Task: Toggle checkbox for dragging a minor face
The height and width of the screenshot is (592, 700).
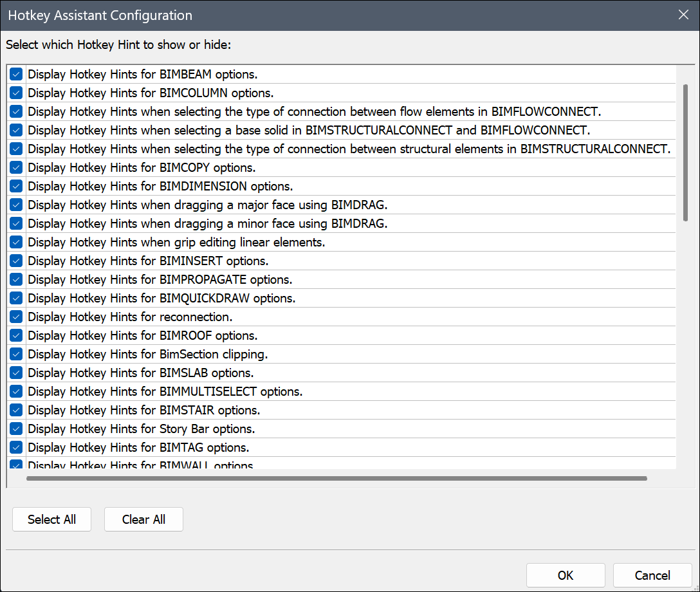Action: pos(17,223)
